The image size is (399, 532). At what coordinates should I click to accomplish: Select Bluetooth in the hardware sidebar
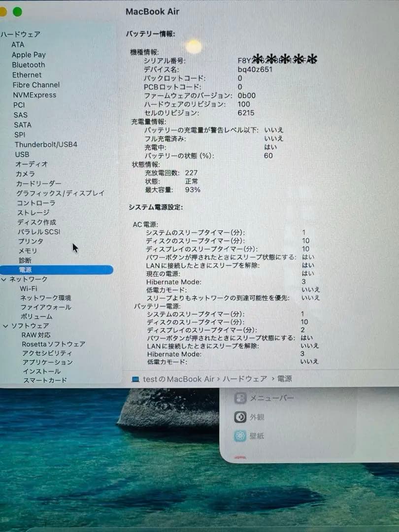[29, 65]
